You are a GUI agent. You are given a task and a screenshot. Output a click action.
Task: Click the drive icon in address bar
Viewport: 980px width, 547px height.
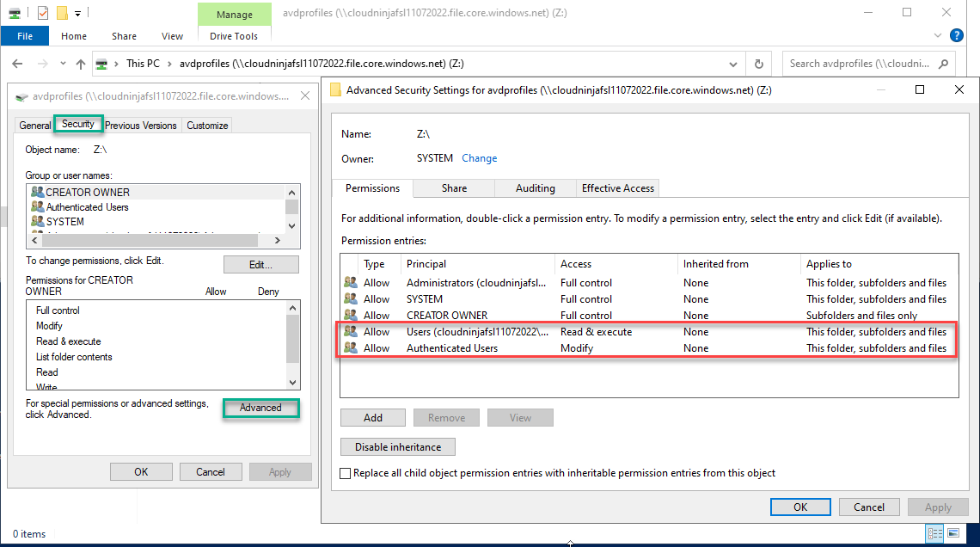(x=101, y=64)
